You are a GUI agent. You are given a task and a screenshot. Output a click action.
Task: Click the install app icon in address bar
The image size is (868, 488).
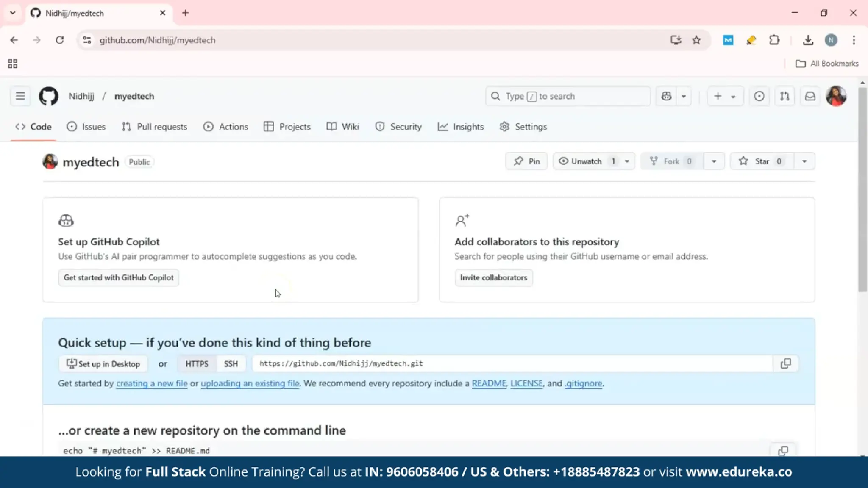tap(676, 40)
